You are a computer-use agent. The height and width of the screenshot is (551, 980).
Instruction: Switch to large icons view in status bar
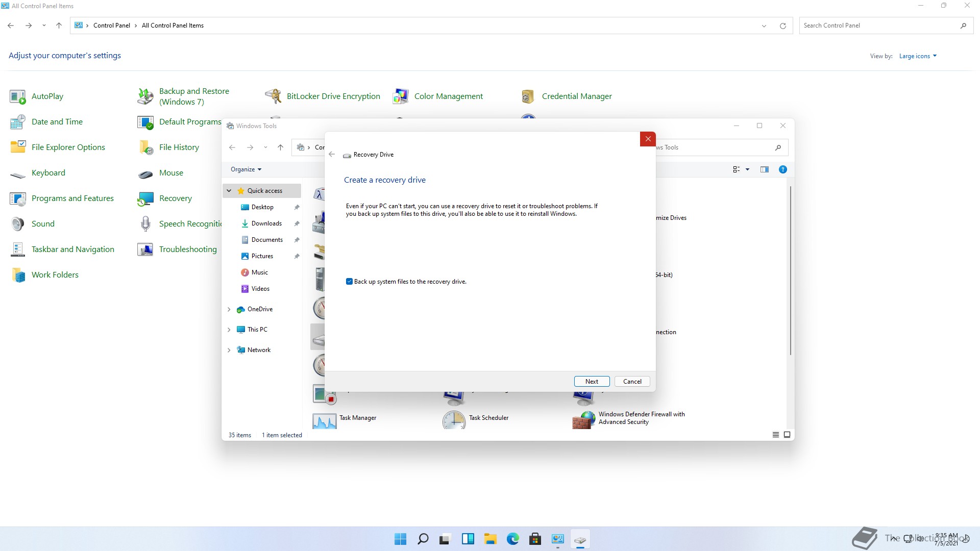point(787,435)
